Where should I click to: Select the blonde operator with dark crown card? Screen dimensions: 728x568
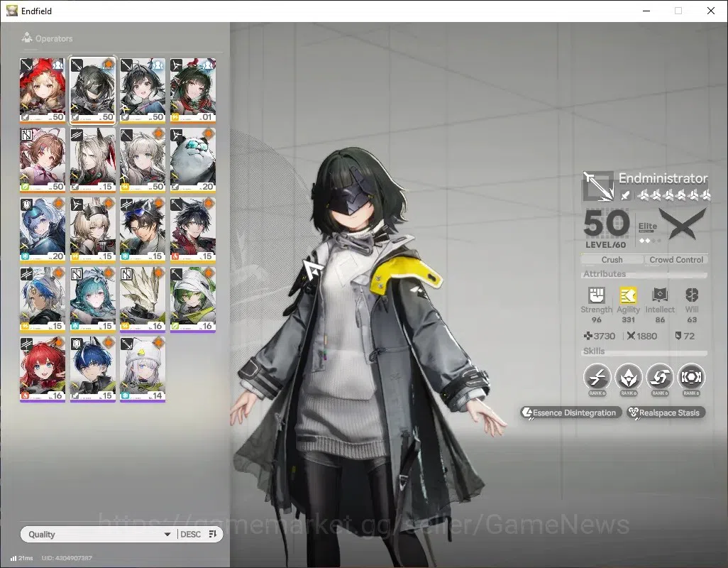(93, 229)
